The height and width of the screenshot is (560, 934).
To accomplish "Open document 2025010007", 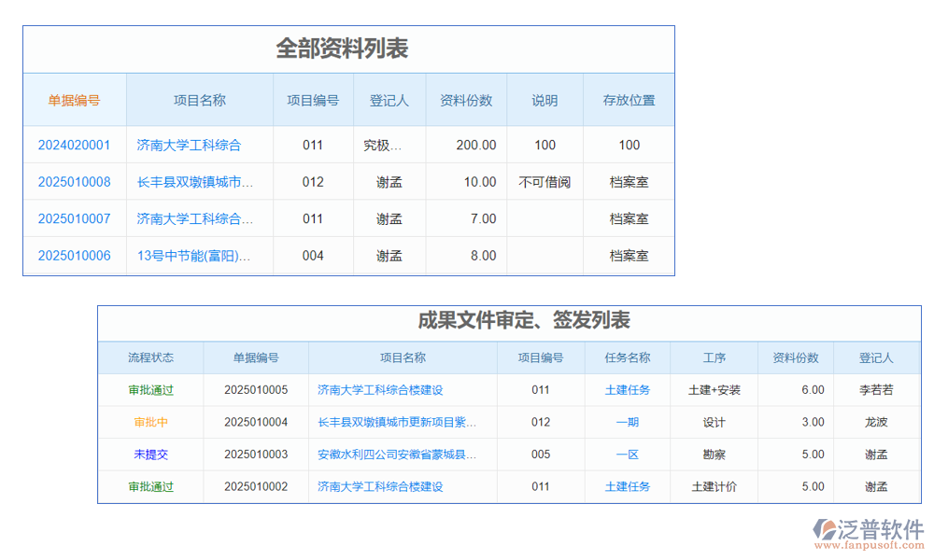I will (75, 218).
